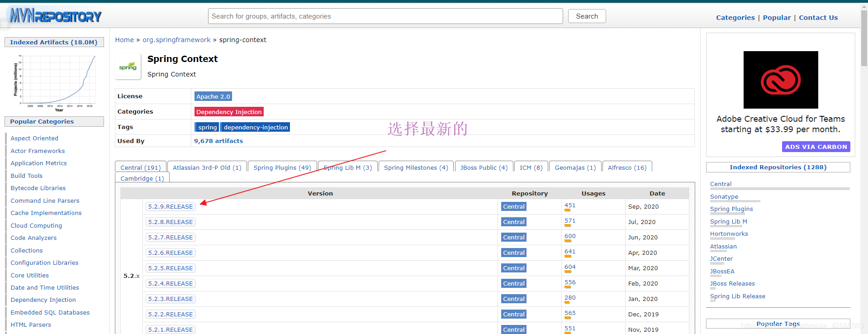This screenshot has width=868, height=334.
Task: Open Command Line Parsers category
Action: pyautogui.click(x=45, y=201)
